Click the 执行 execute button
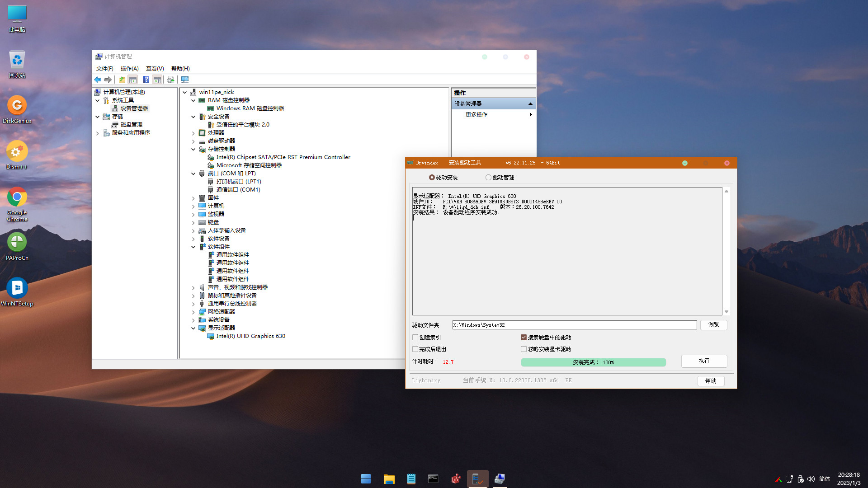 click(704, 361)
